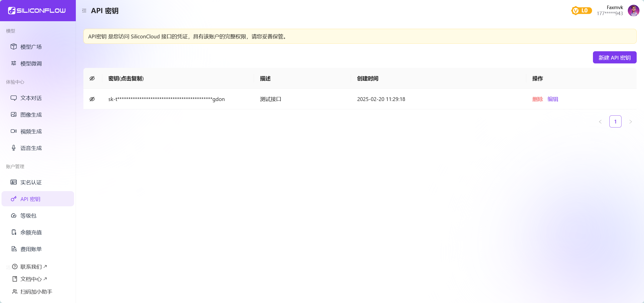Click 删除 link for 测试接口 key

pyautogui.click(x=537, y=99)
